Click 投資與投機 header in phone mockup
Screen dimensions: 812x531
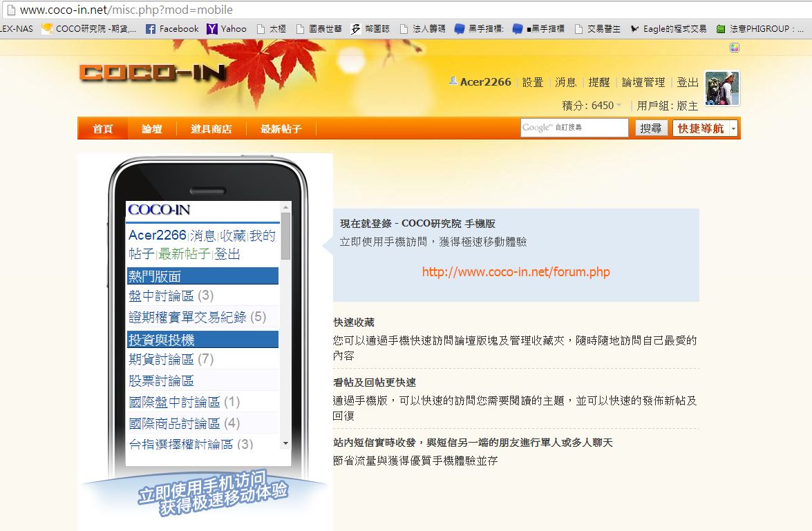(202, 340)
